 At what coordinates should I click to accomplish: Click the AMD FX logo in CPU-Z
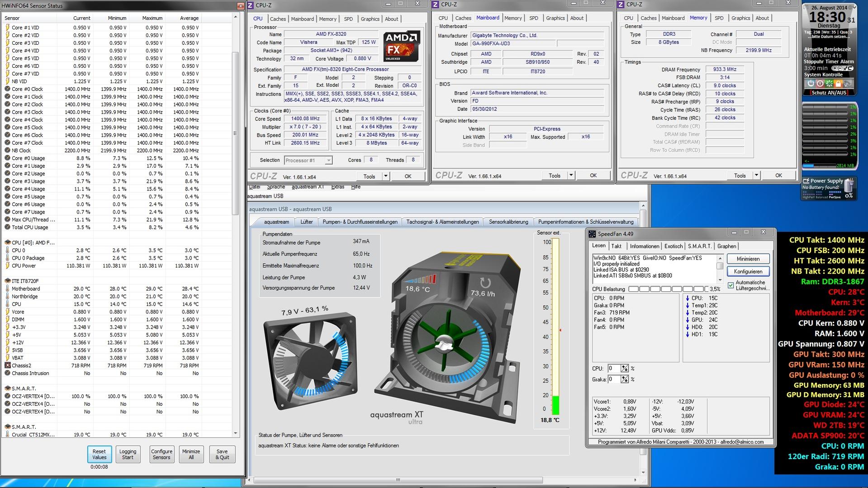[x=402, y=47]
